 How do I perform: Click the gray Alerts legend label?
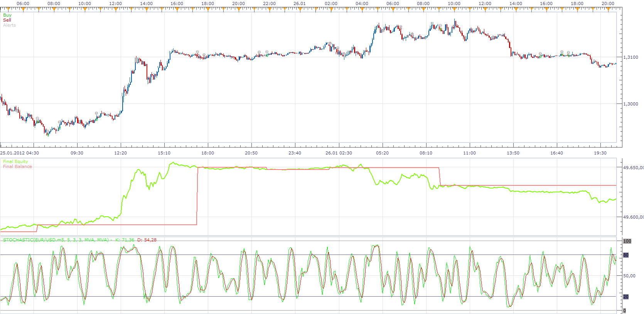point(9,25)
